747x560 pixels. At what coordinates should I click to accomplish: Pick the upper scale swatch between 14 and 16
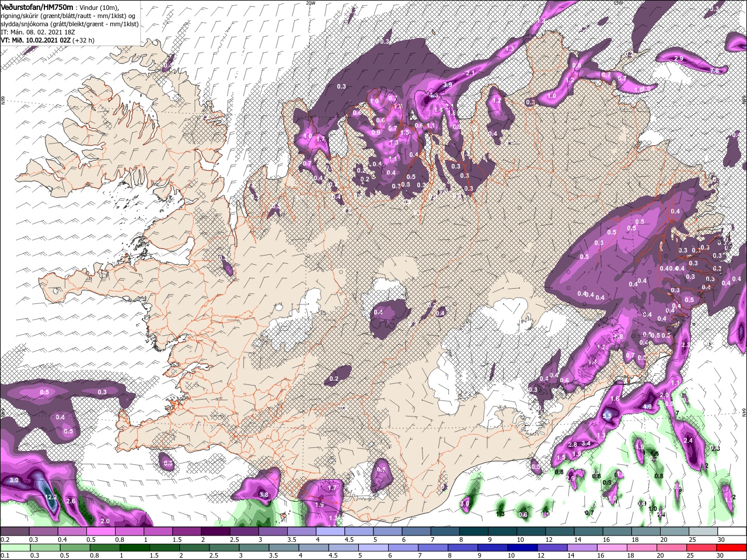pyautogui.click(x=588, y=531)
